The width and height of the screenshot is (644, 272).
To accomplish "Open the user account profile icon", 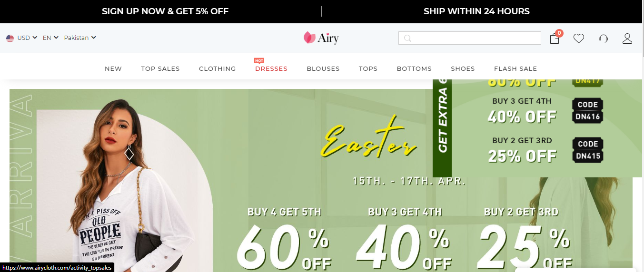I will tap(627, 39).
